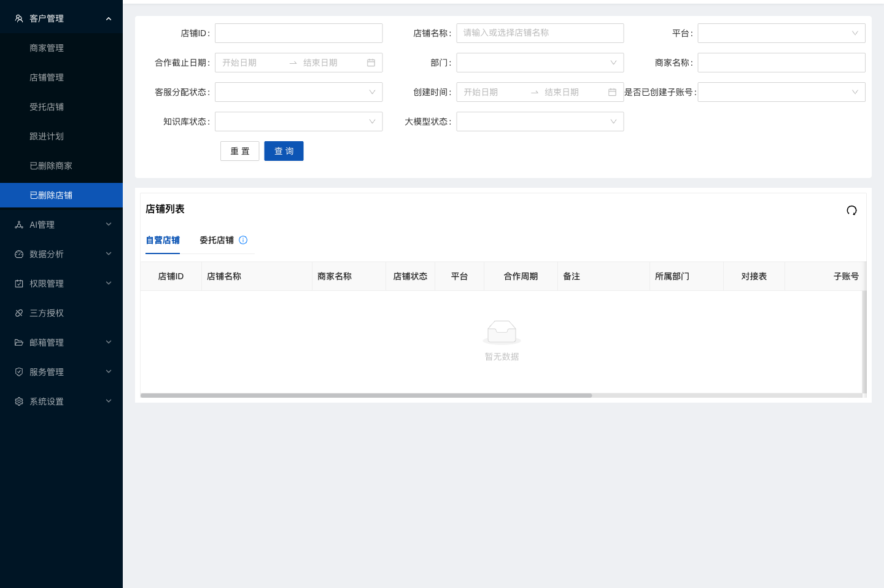Screen dimensions: 884x588
Task: Click the 服务管理 shield icon
Action: point(19,372)
